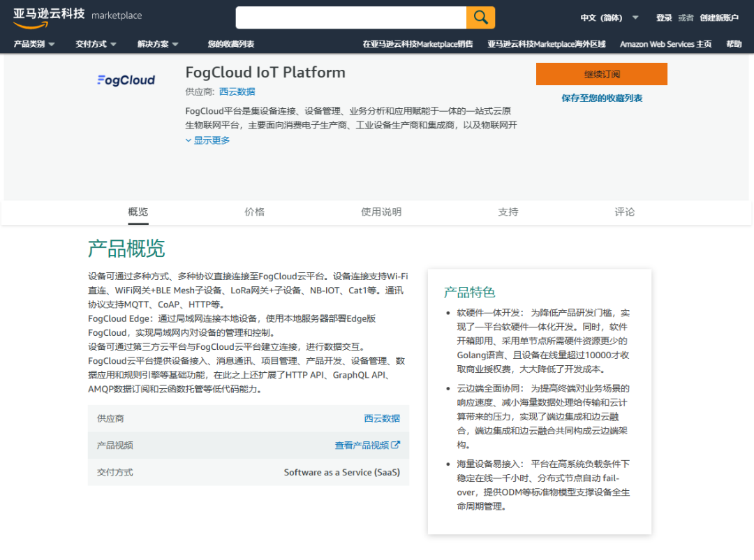The width and height of the screenshot is (754, 560).
Task: Expand the 交付方式 dropdown menu
Action: point(96,44)
